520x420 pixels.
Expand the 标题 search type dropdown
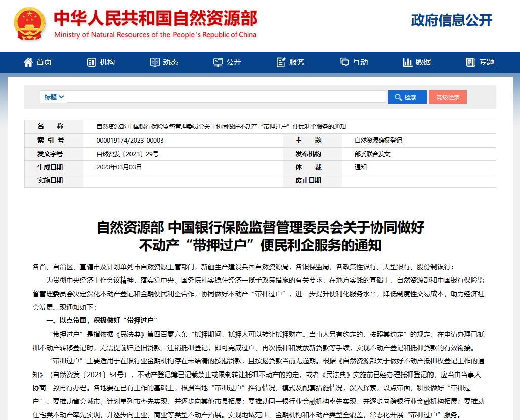click(x=54, y=97)
